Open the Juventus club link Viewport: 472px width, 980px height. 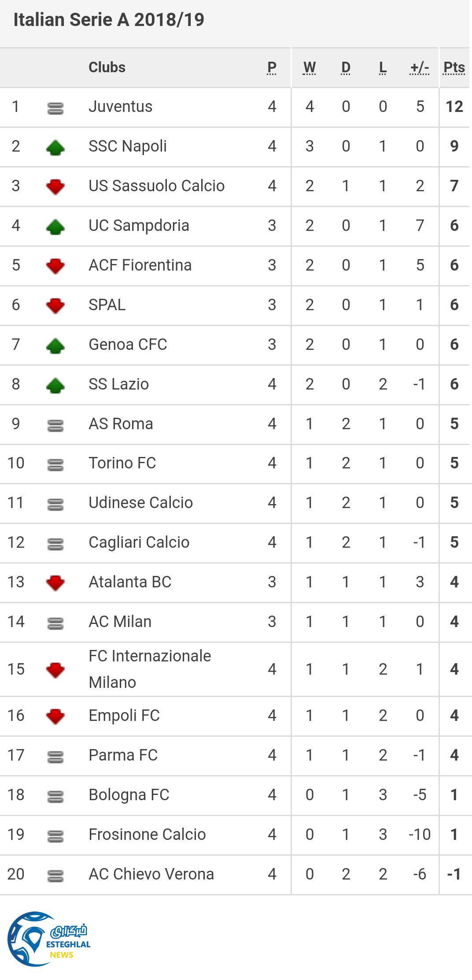click(120, 107)
